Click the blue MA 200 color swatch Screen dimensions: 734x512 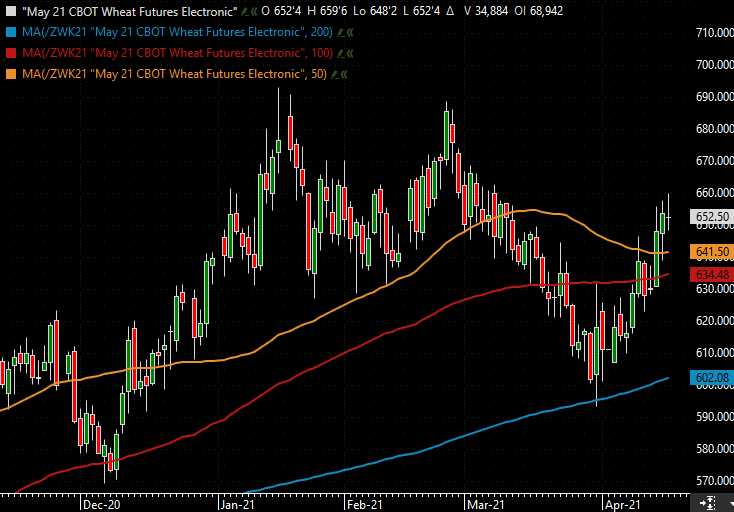(x=11, y=32)
